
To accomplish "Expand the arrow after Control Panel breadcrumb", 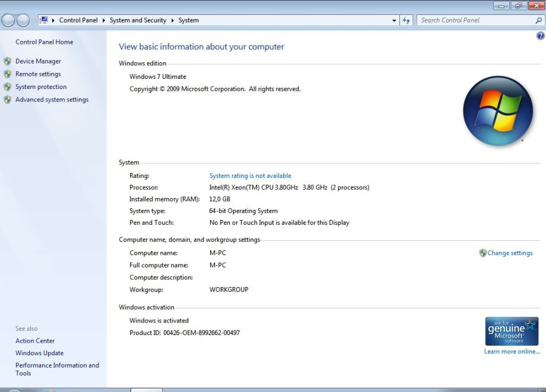I will pyautogui.click(x=104, y=20).
